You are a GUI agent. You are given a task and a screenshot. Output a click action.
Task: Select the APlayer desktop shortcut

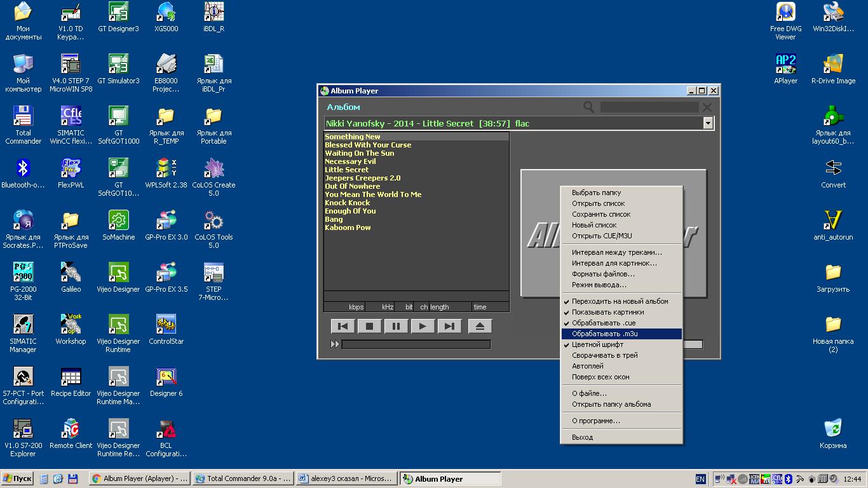click(x=785, y=69)
